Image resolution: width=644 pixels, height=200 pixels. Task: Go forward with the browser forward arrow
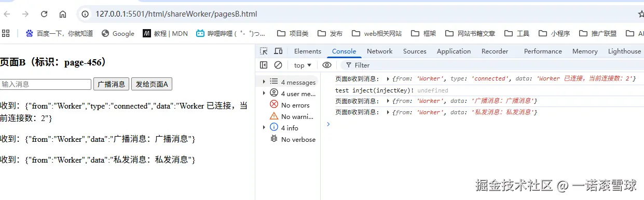click(x=25, y=14)
